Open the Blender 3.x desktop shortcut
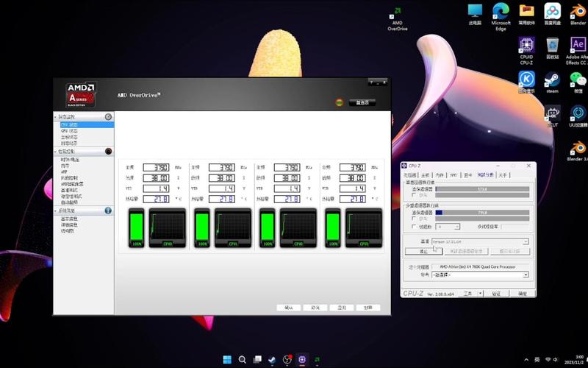The height and width of the screenshot is (368, 588). 578,151
